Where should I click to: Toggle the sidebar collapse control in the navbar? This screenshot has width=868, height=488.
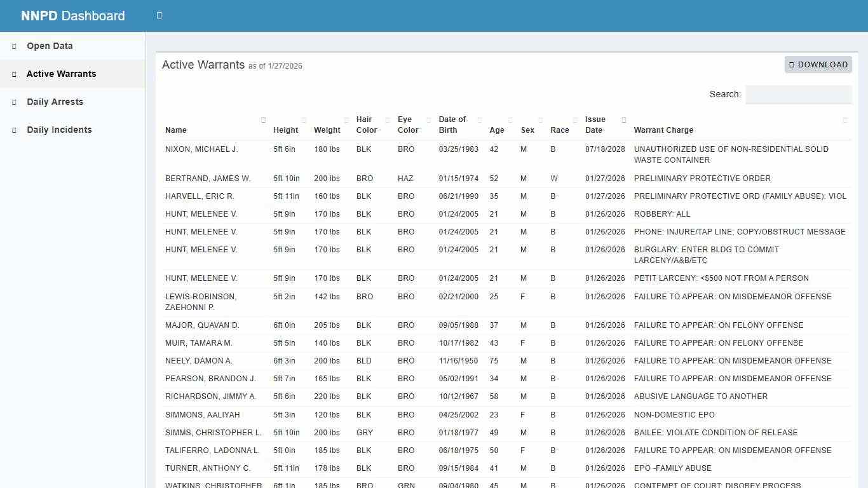coord(159,15)
